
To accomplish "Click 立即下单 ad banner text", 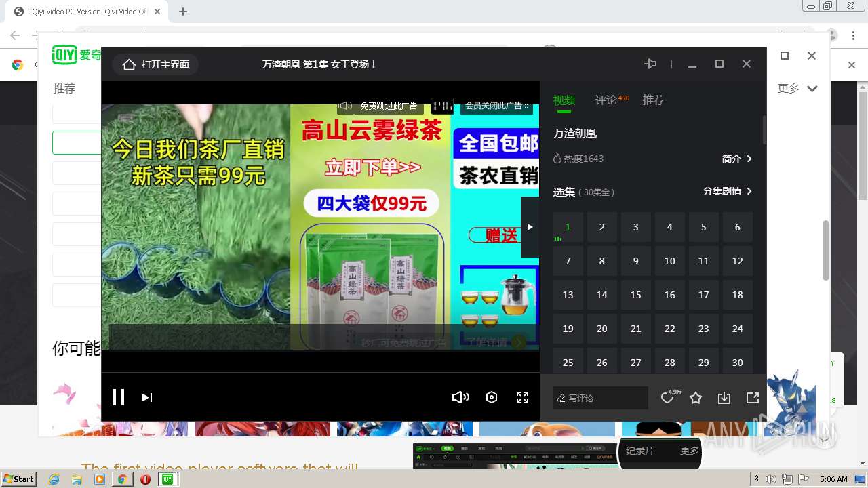I will (x=372, y=167).
